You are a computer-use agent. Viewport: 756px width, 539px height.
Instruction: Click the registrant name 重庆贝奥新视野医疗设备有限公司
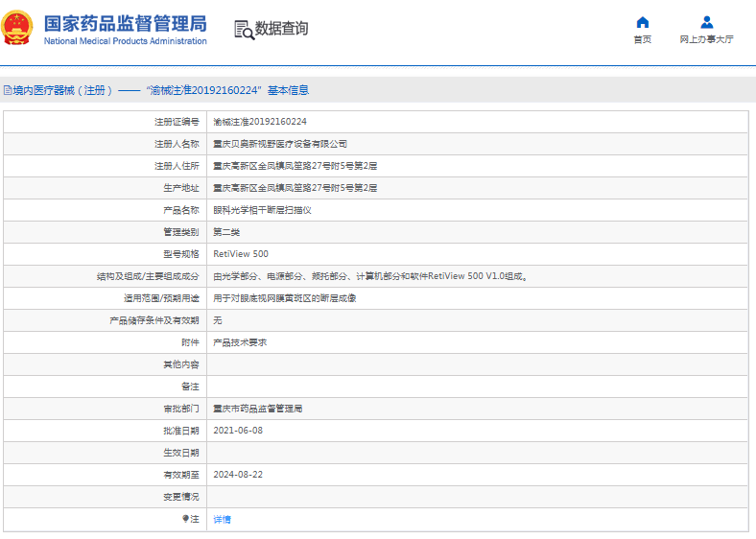click(x=279, y=144)
